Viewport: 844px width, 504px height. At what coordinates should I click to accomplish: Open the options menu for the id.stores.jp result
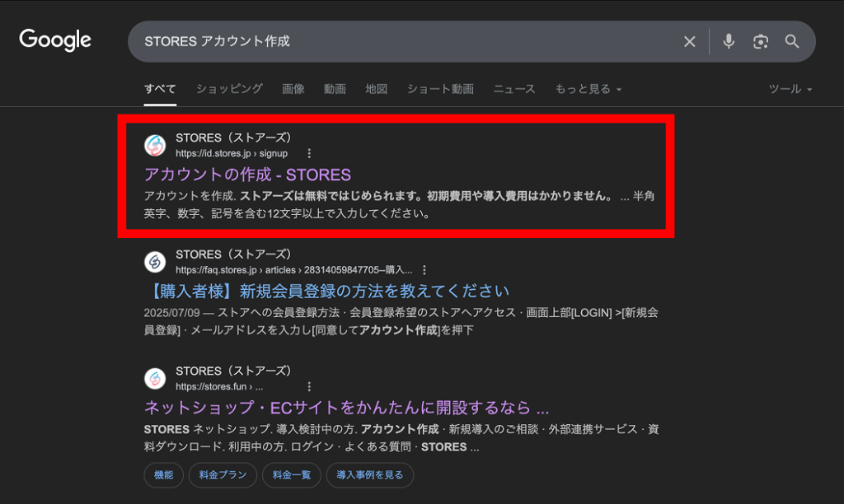point(309,153)
